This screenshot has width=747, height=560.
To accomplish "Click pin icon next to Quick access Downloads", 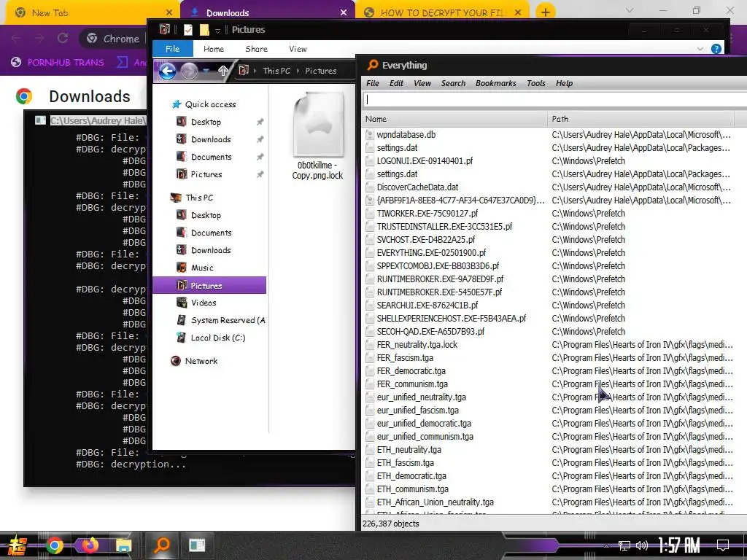I will point(260,139).
